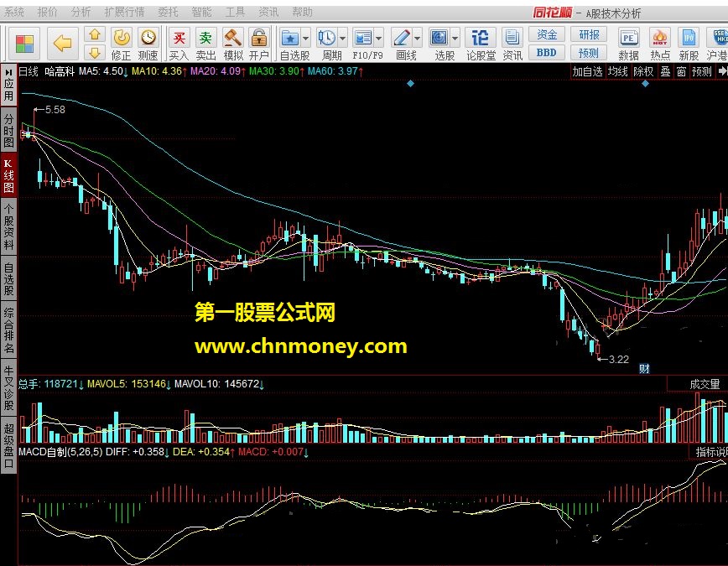The image size is (728, 566).
Task: Open the 扩展行情 menu
Action: 124,12
